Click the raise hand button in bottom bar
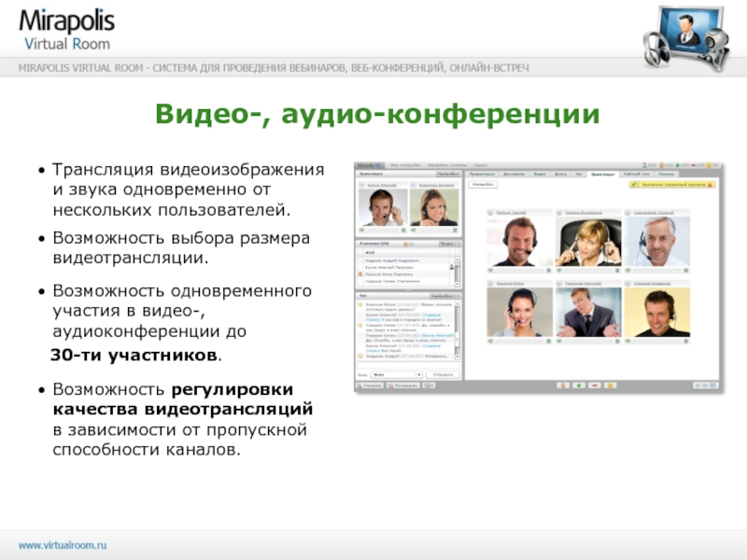 point(563,385)
